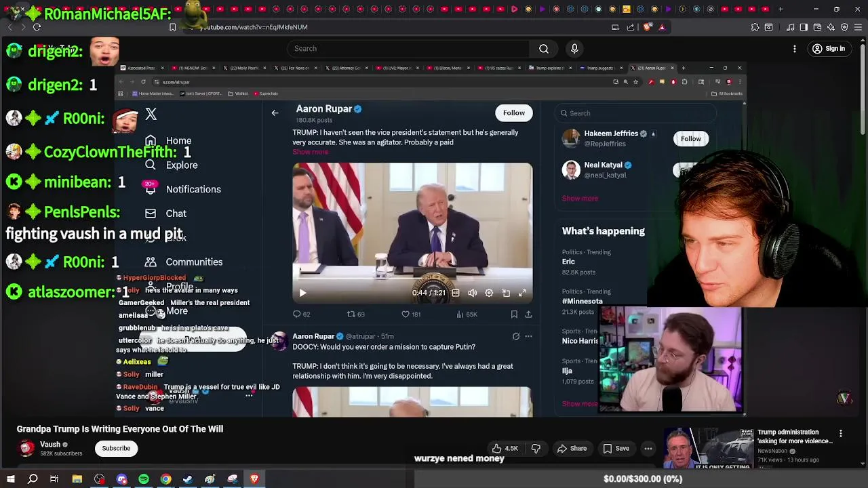This screenshot has height=488, width=868.
Task: Open options menu for NewsNation recommended video
Action: (x=840, y=434)
